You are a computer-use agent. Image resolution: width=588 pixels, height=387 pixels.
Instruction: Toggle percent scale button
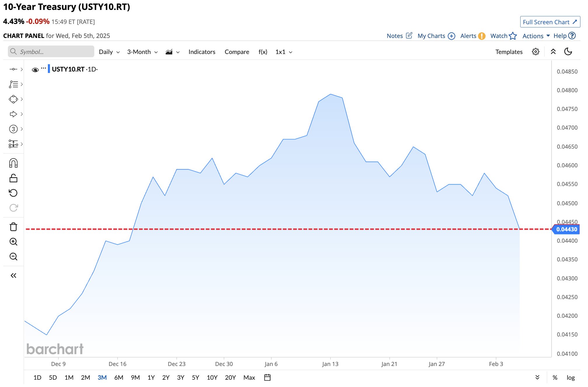tap(555, 377)
